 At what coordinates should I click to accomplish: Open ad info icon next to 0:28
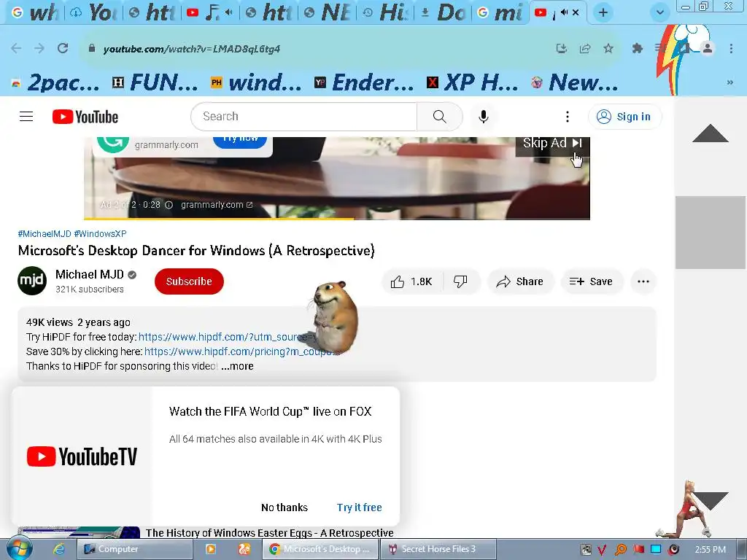(x=169, y=205)
